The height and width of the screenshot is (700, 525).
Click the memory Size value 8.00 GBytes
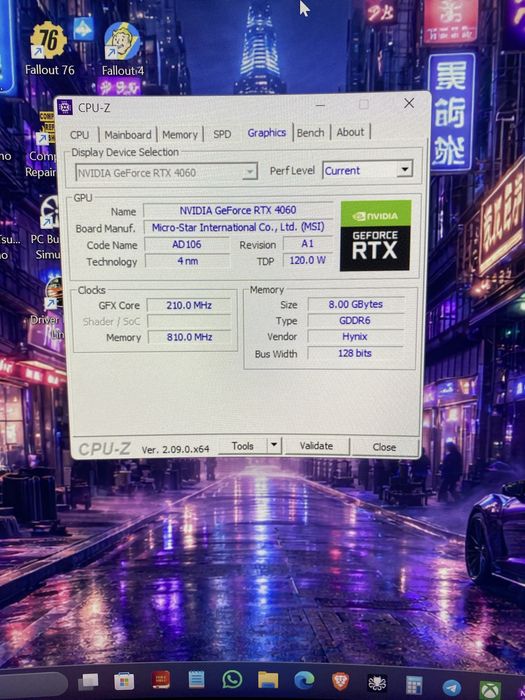click(x=356, y=304)
